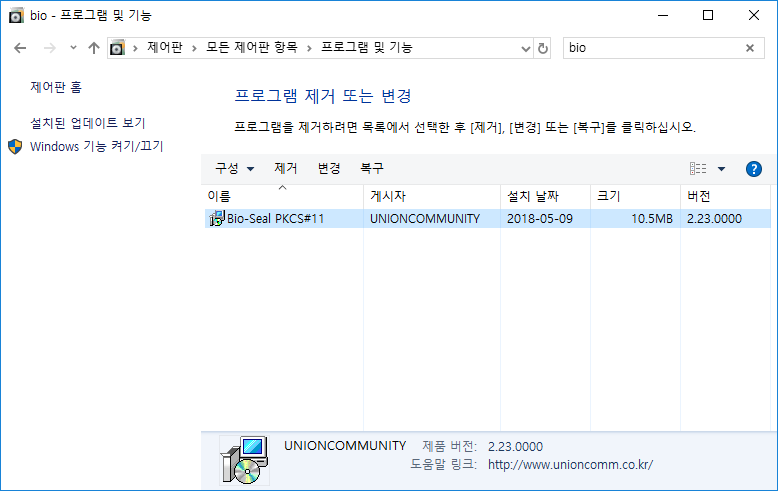Click the shield icon beside Windows 기능
This screenshot has height=491, width=778.
click(15, 147)
